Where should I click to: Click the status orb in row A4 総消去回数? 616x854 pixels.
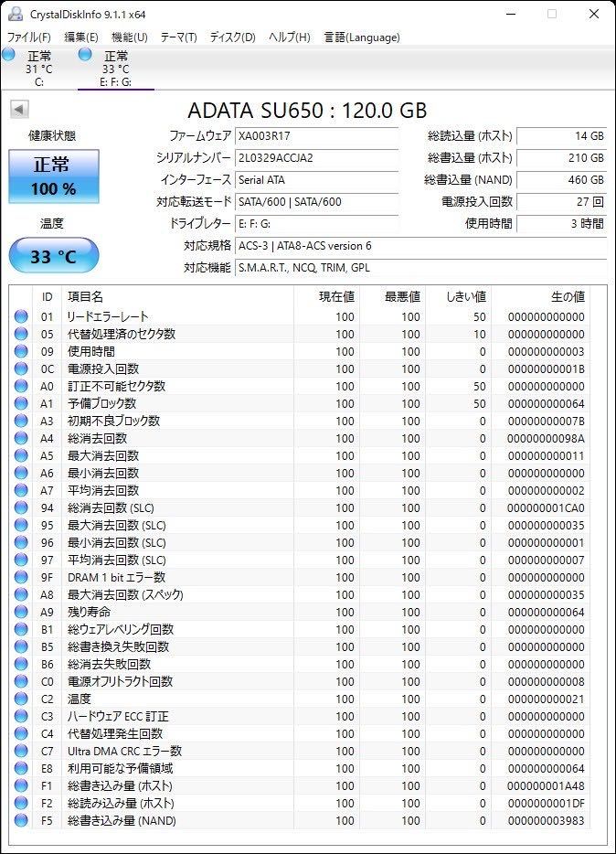pos(21,439)
